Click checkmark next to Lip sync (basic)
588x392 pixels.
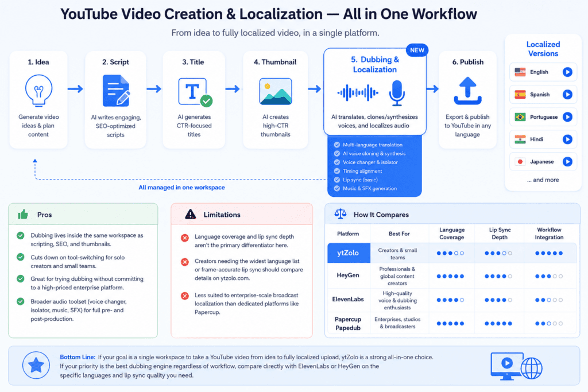pyautogui.click(x=336, y=180)
